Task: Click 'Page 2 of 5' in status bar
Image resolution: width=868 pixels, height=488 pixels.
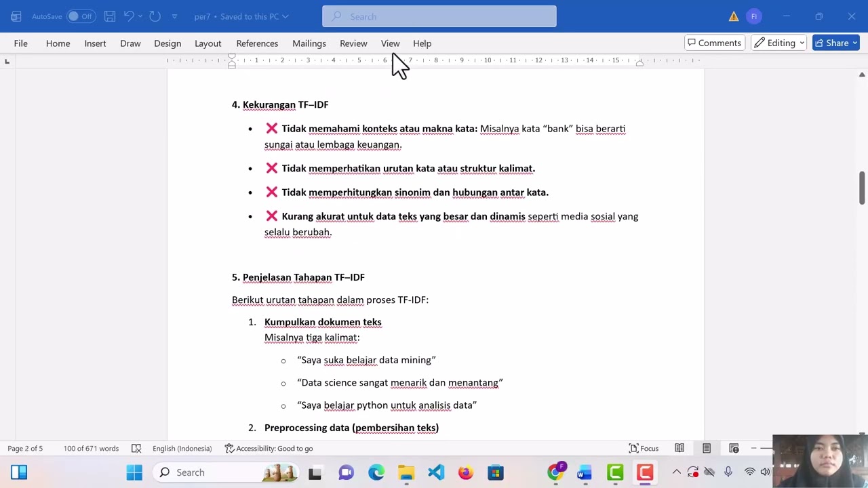Action: click(25, 448)
